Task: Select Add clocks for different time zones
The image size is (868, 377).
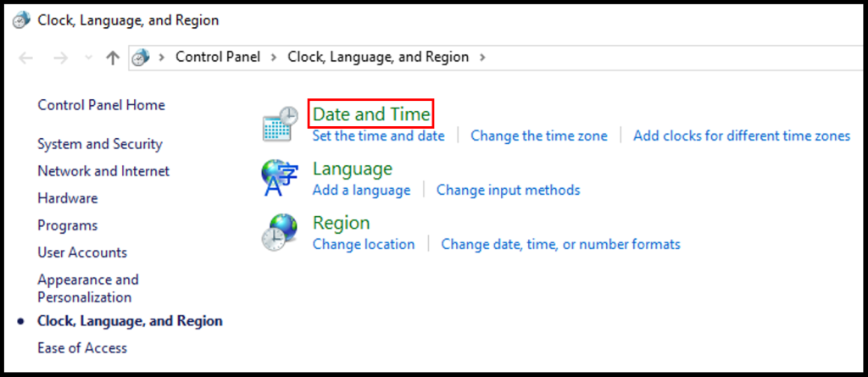Action: point(742,136)
